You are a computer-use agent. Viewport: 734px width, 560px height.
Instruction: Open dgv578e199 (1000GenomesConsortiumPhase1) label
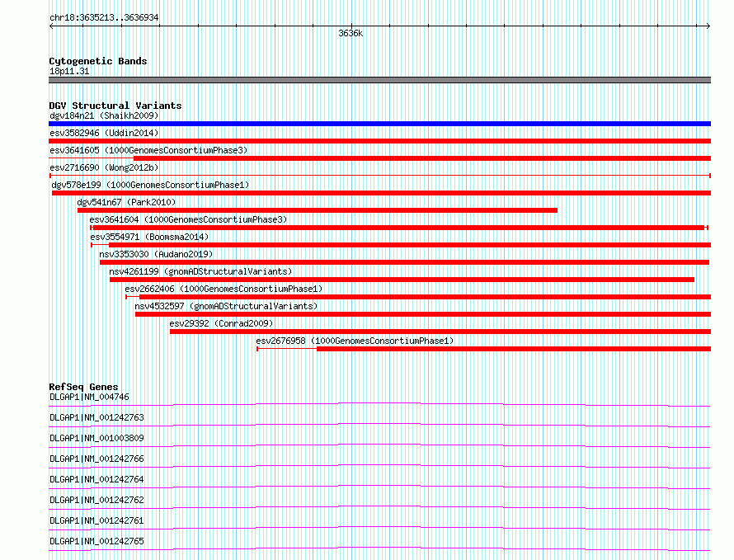[150, 185]
